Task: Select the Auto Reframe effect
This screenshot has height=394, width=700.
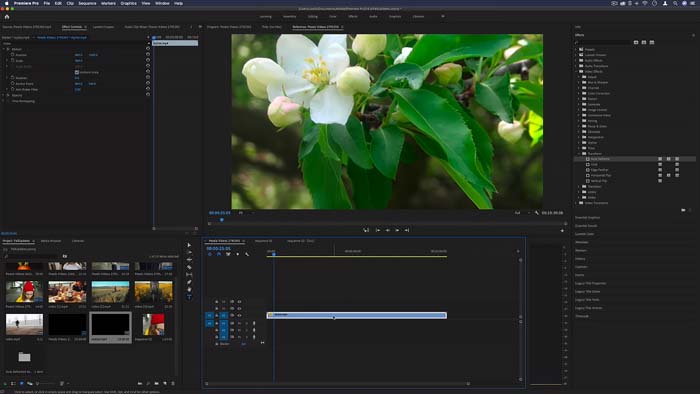Action: click(x=600, y=159)
